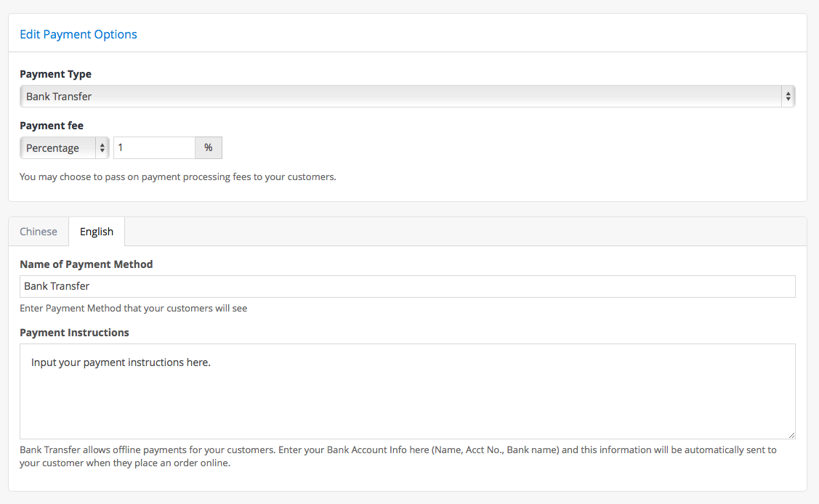Select the English tab
Viewport: 819px width, 504px height.
pos(97,232)
